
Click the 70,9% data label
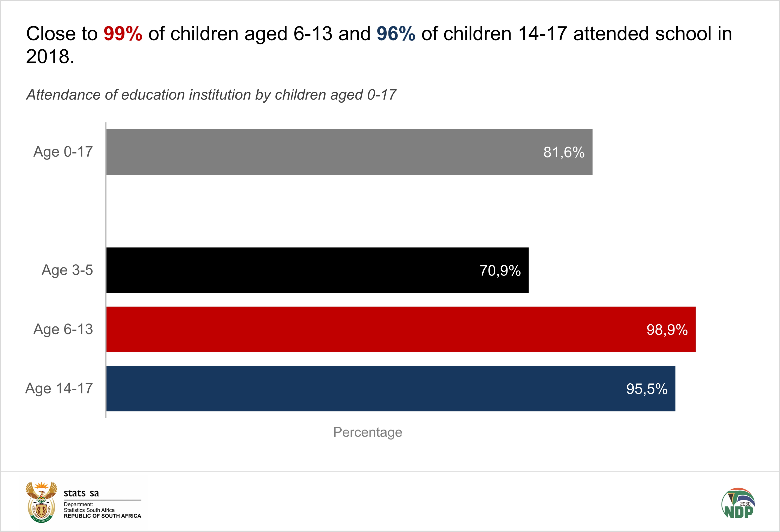tap(500, 271)
